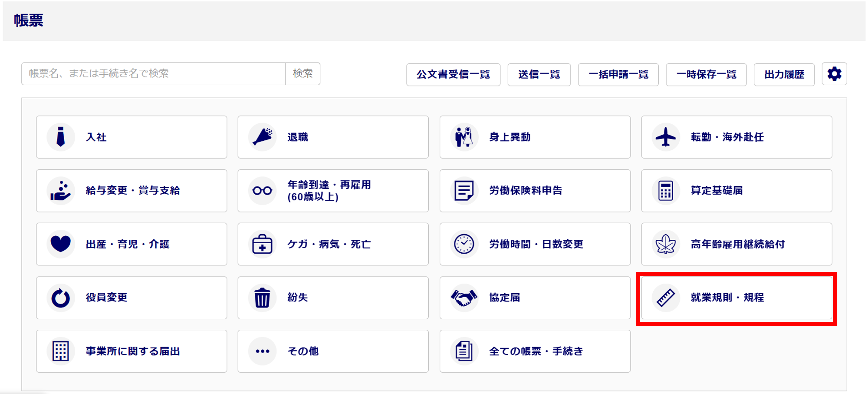Click the ruler icon for 就業規則・規程
Viewport: 868px width, 394px height.
(666, 298)
